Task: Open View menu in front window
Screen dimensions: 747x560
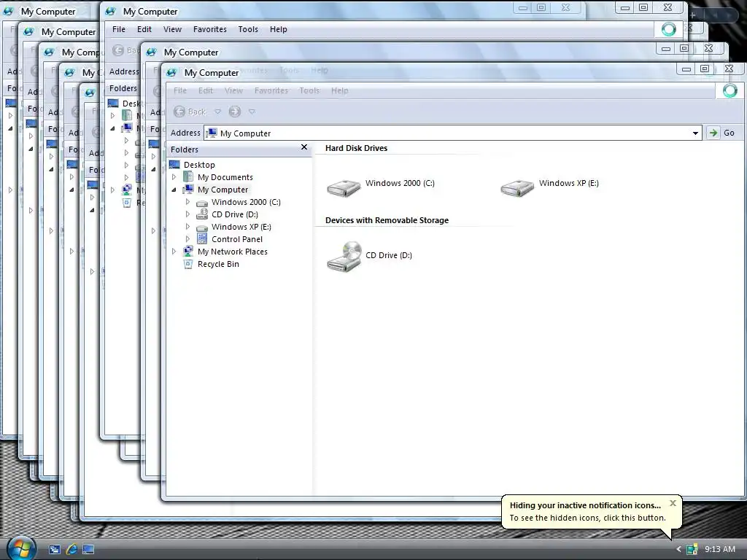Action: [233, 90]
